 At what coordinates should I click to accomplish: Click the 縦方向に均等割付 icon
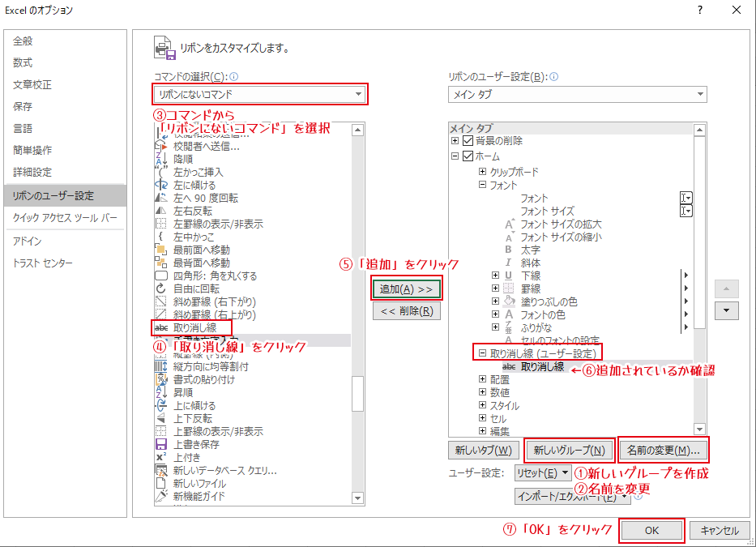click(161, 366)
